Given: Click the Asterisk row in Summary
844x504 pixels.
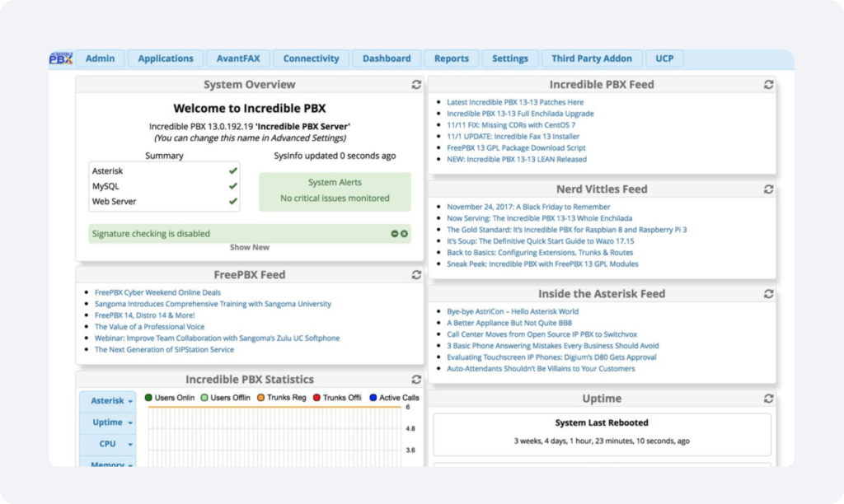Looking at the screenshot, I should 164,171.
